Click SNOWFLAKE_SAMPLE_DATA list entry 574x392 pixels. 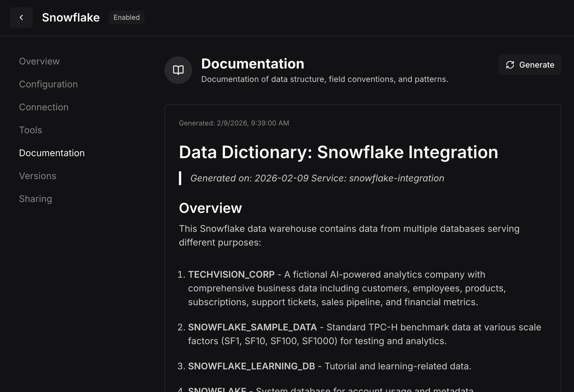tap(252, 327)
